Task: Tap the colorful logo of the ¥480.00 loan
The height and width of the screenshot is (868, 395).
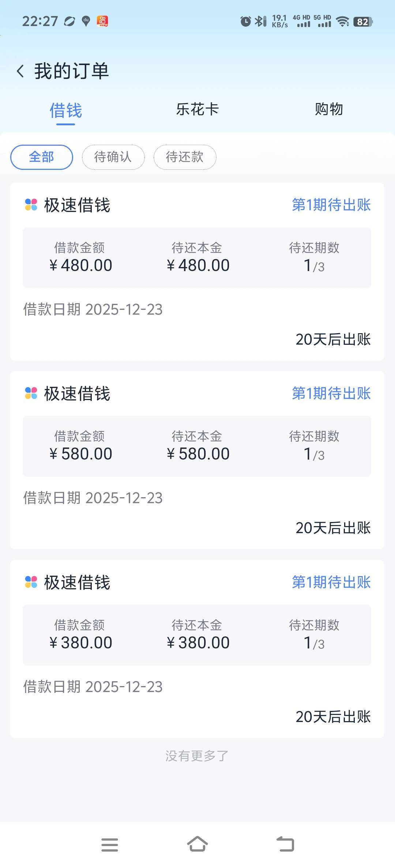Action: coord(31,205)
